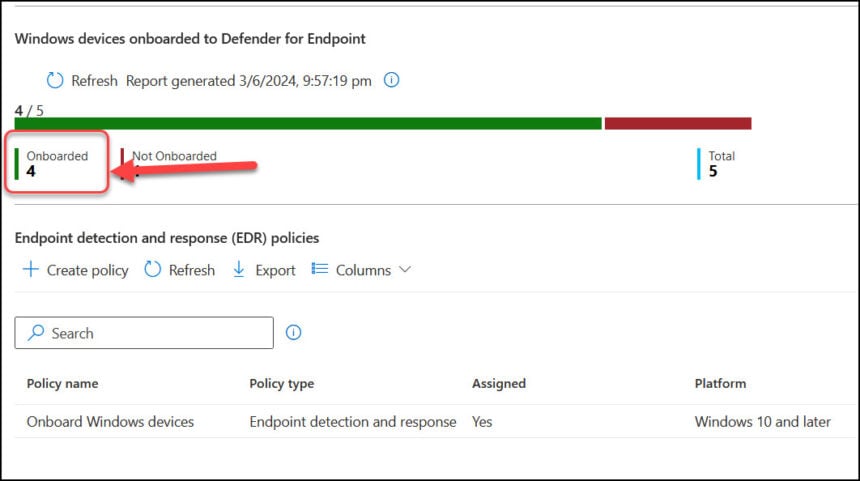This screenshot has height=481, width=860.
Task: Click the Endpoint detection and response cell
Action: (353, 422)
